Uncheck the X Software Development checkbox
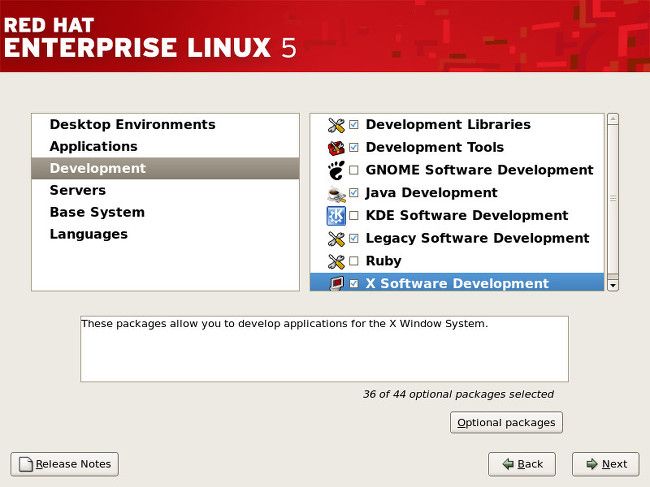The image size is (650, 487). point(354,283)
